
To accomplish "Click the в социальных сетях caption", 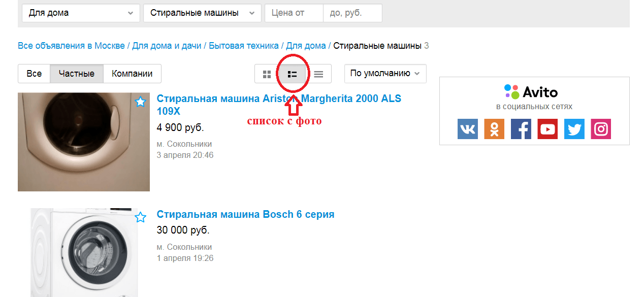I will pyautogui.click(x=534, y=107).
